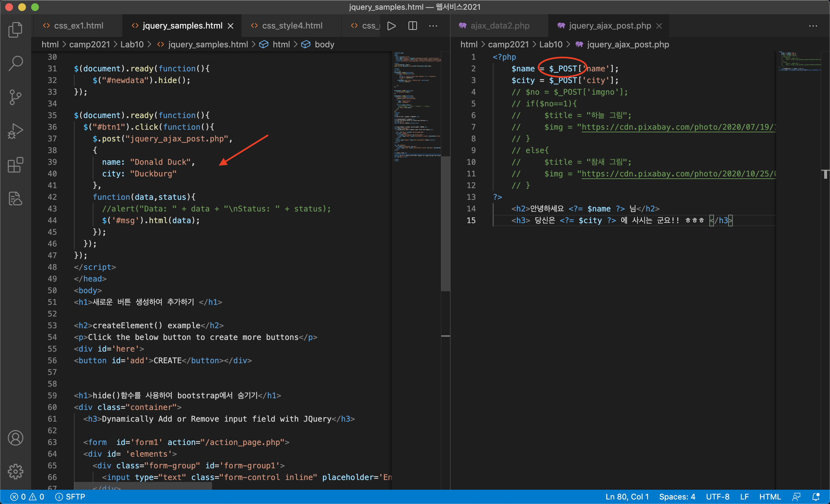830x504 pixels.
Task: Open the Search view icon
Action: tap(16, 63)
